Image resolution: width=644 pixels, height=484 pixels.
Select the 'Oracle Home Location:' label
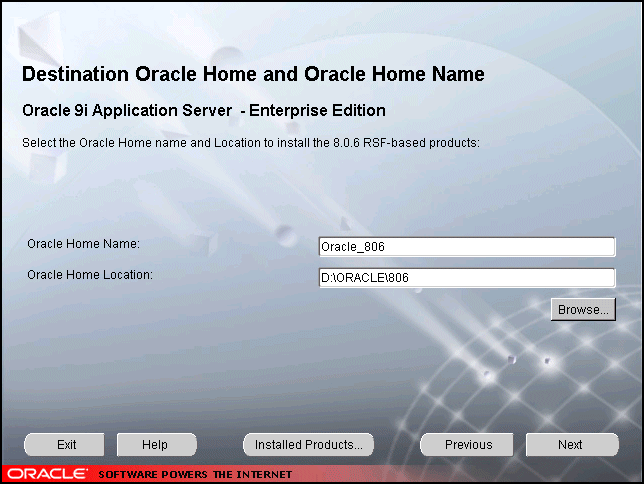click(90, 274)
